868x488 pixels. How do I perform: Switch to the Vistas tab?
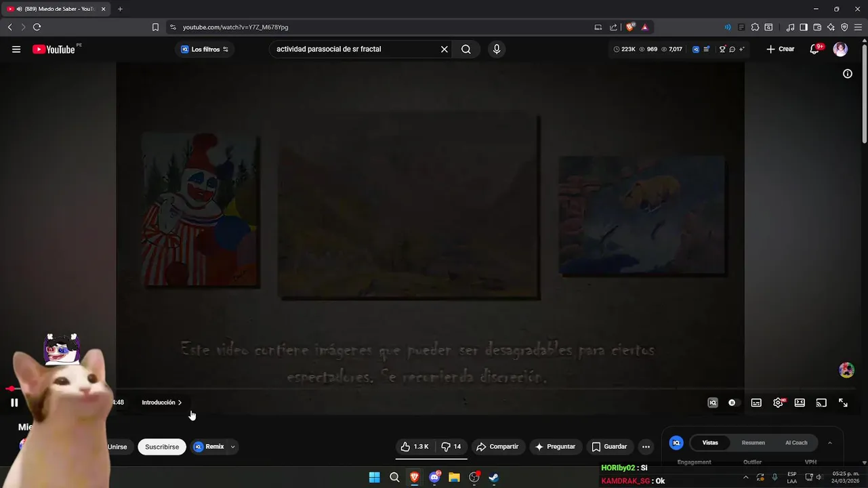pyautogui.click(x=710, y=443)
